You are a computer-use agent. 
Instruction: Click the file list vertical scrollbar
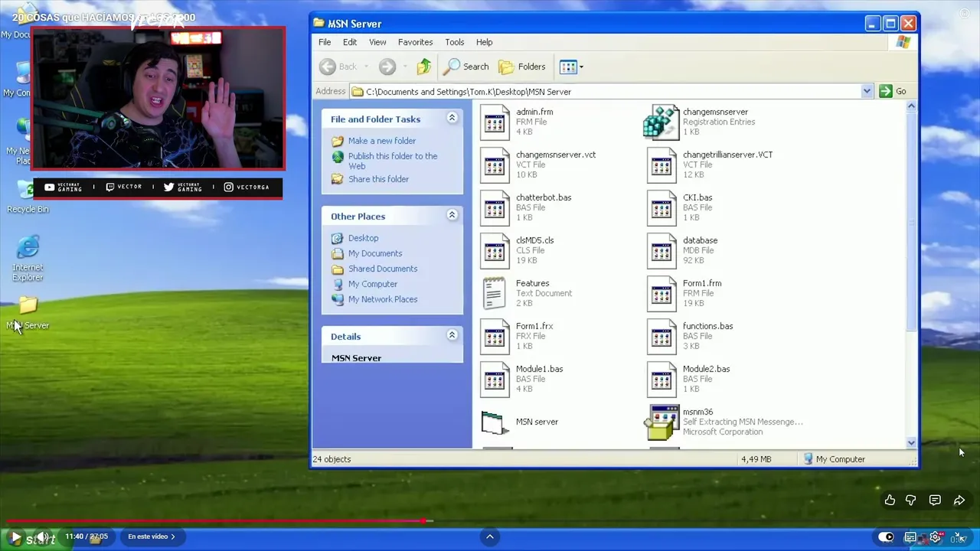coord(911,222)
